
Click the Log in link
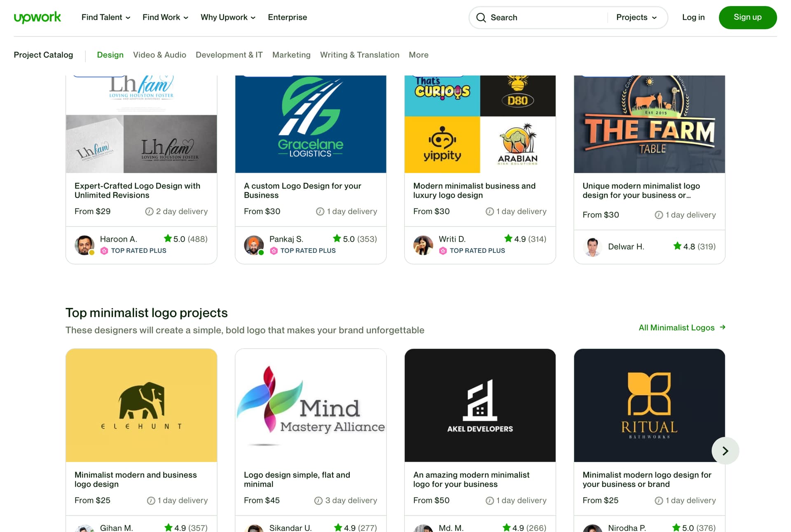pos(693,17)
